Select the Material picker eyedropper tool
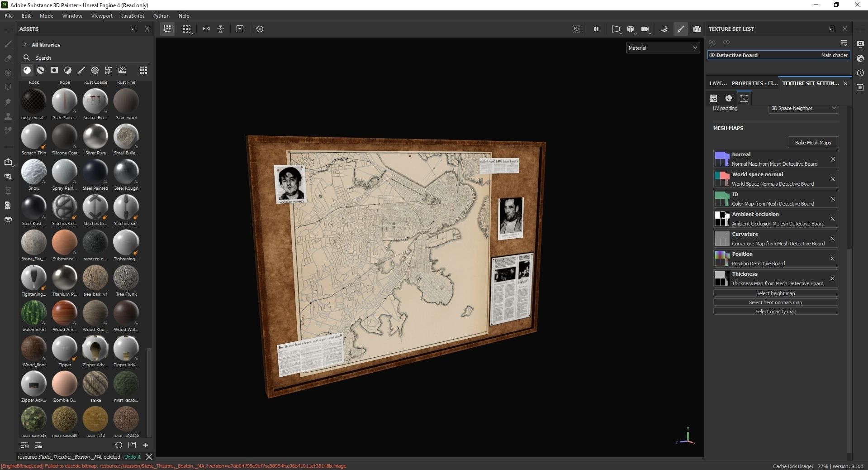The height and width of the screenshot is (470, 868). pyautogui.click(x=8, y=131)
